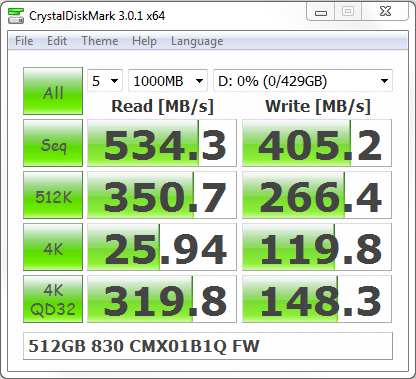The height and width of the screenshot is (379, 416).
Task: Start the 4K QD32 test
Action: [x=53, y=299]
